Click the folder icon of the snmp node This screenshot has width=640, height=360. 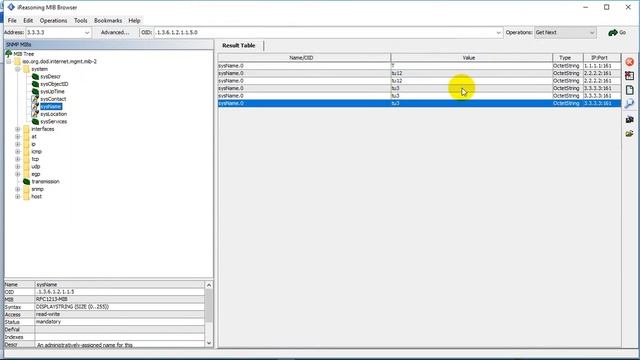pos(27,189)
